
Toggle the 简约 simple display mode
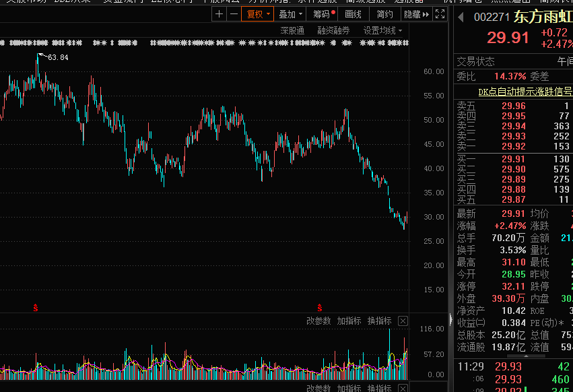[x=385, y=14]
